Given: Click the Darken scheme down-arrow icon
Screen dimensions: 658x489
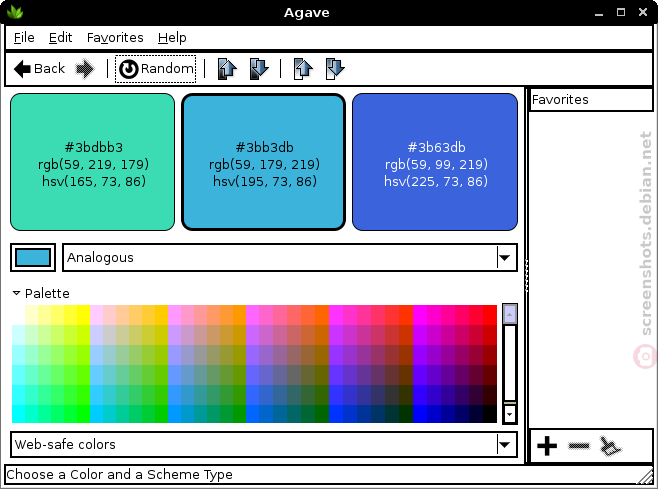Looking at the screenshot, I should coord(259,68).
